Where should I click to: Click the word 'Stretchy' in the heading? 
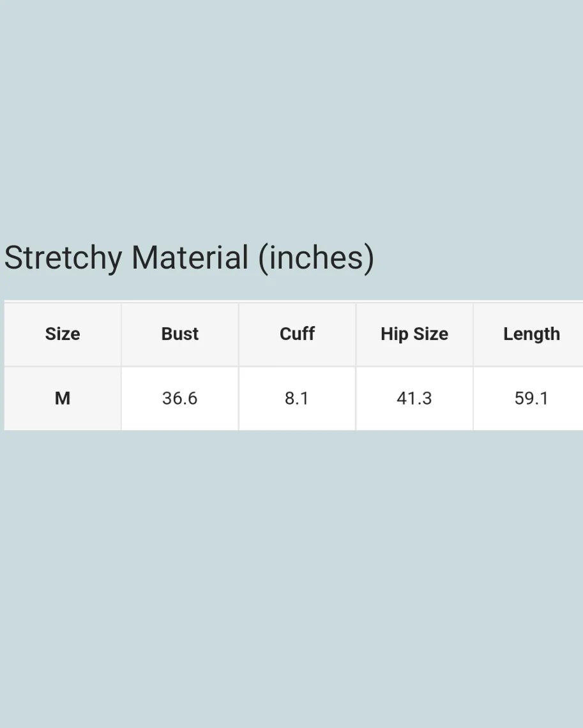tap(63, 258)
